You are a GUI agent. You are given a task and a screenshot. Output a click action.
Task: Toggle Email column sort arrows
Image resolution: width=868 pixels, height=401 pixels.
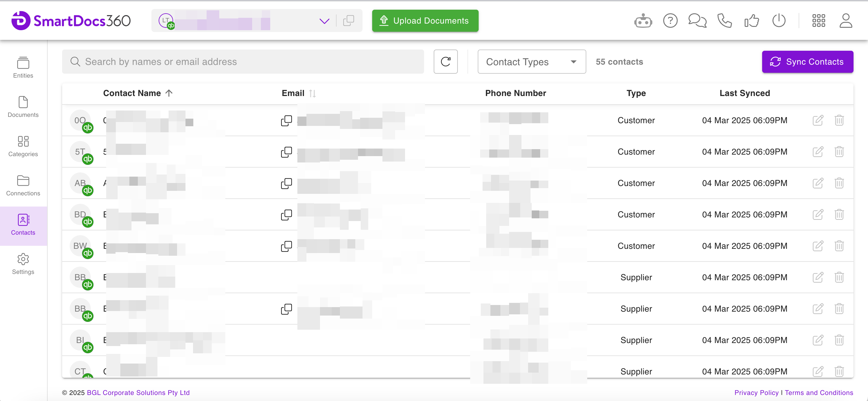pyautogui.click(x=312, y=93)
